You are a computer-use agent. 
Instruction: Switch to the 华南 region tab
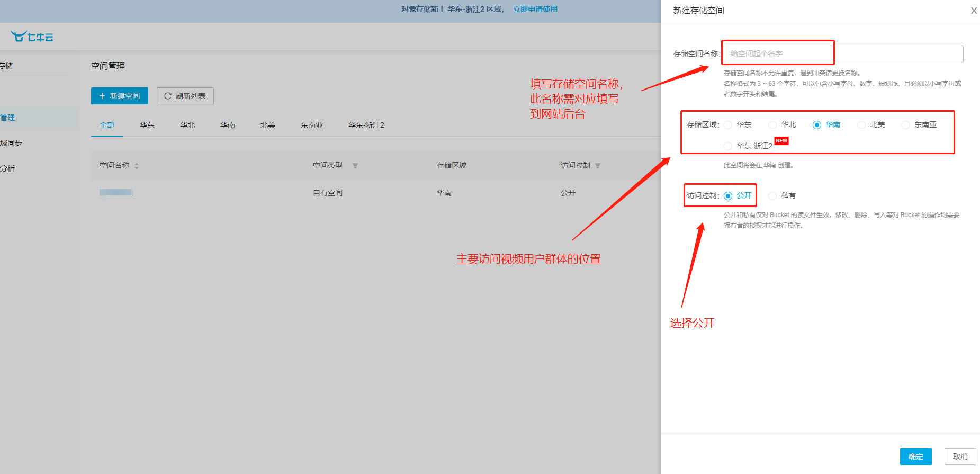228,125
